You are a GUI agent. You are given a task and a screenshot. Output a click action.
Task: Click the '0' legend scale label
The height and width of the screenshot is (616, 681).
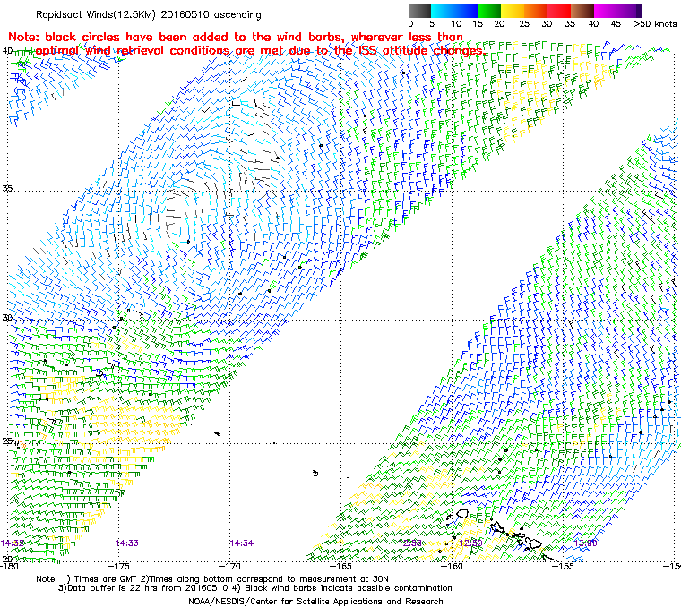click(x=411, y=24)
